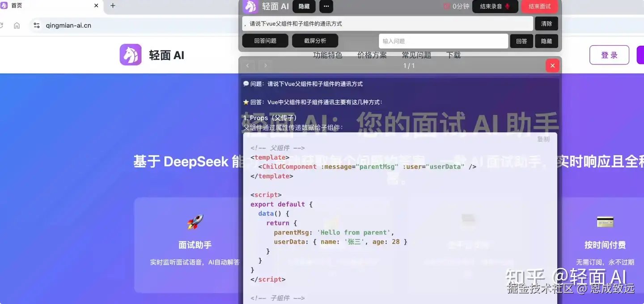Close the answer panel with the red X
Image resolution: width=644 pixels, height=304 pixels.
[552, 66]
